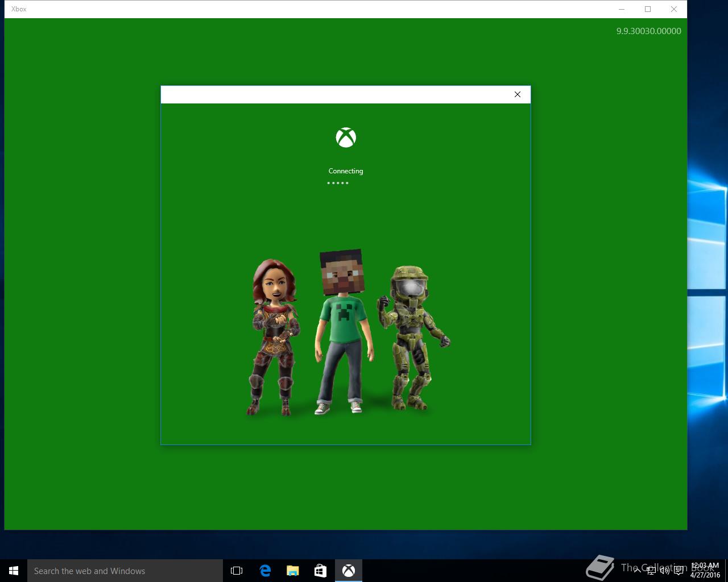728x582 pixels.
Task: Open the volume control tray icon
Action: point(664,571)
